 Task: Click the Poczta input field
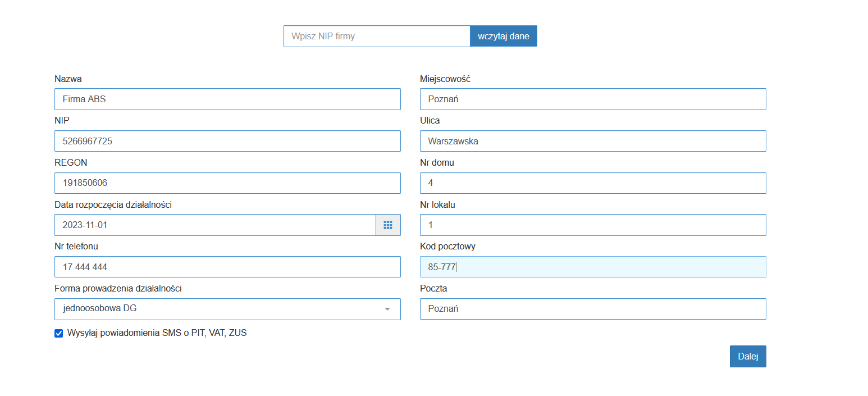592,309
